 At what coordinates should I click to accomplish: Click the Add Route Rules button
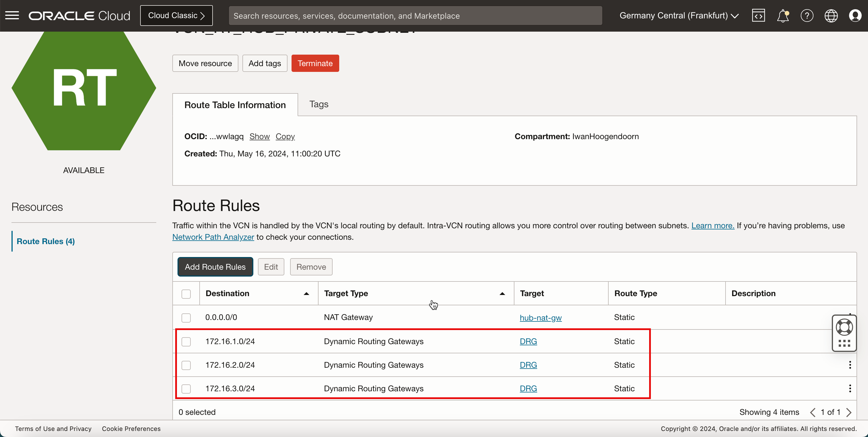215,267
